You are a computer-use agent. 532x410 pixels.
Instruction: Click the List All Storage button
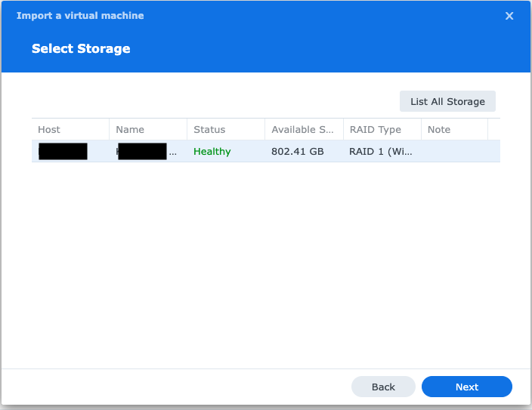pos(447,101)
